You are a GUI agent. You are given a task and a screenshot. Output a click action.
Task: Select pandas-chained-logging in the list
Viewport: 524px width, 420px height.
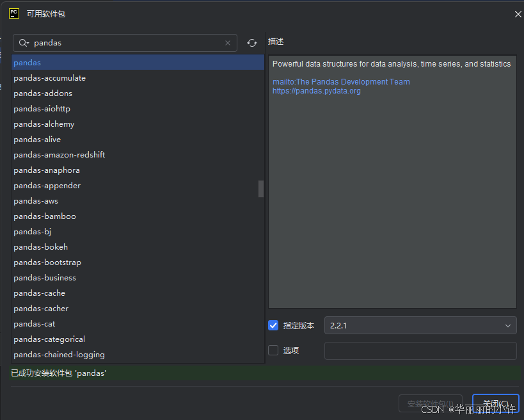click(138, 355)
